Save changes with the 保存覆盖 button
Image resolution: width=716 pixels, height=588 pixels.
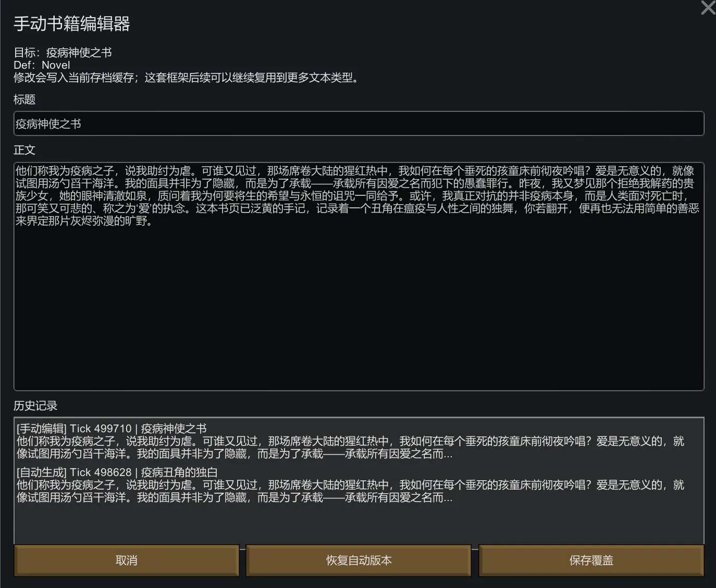pyautogui.click(x=591, y=560)
